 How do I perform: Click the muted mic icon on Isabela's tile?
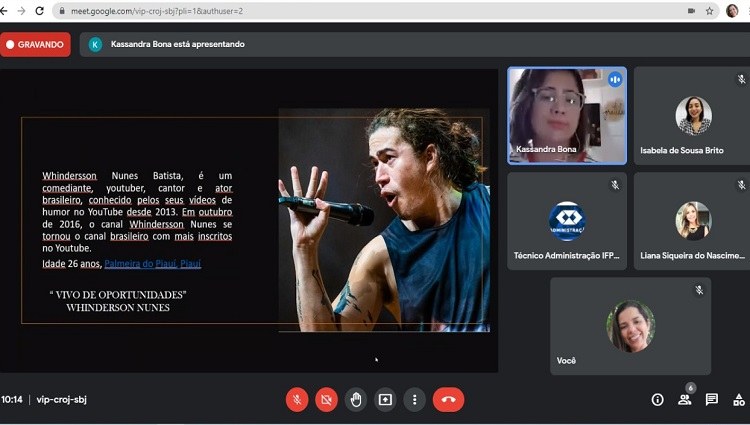[741, 79]
